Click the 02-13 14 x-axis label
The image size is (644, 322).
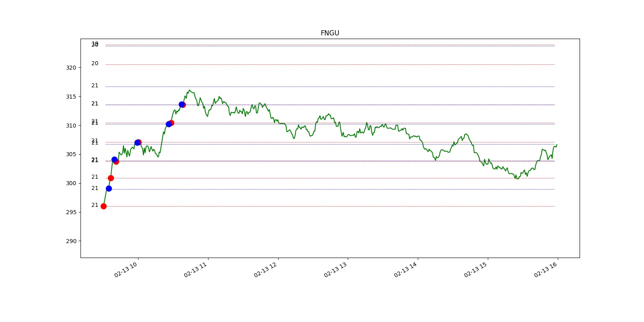(x=406, y=270)
